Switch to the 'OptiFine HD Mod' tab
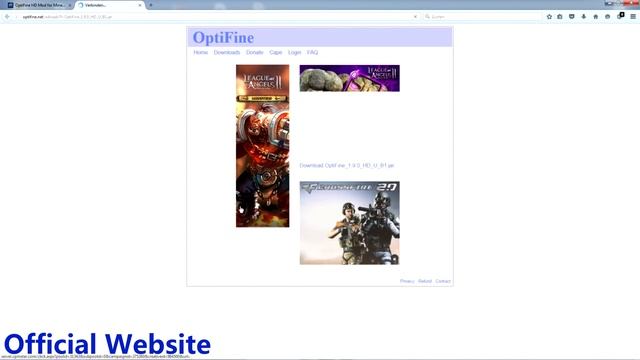The width and height of the screenshot is (640, 360). [x=39, y=5]
